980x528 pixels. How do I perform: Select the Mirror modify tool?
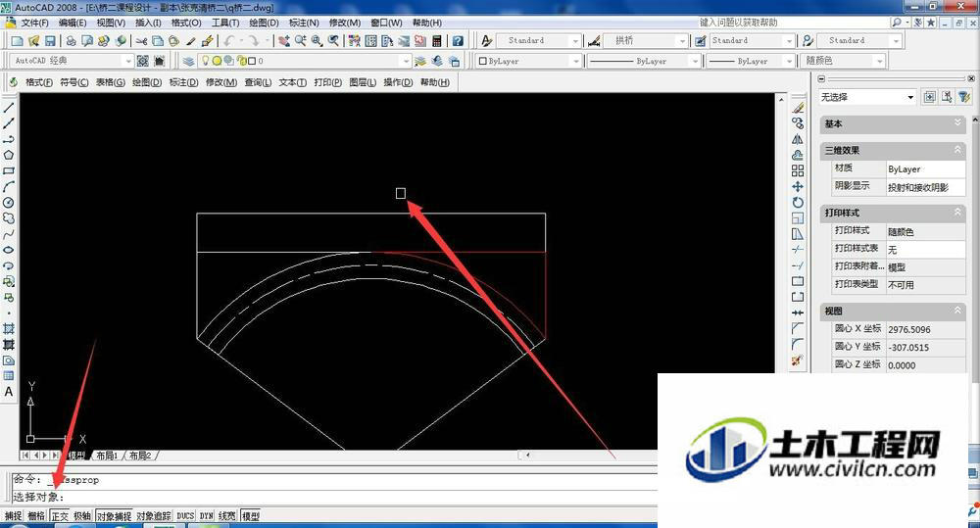coord(798,139)
